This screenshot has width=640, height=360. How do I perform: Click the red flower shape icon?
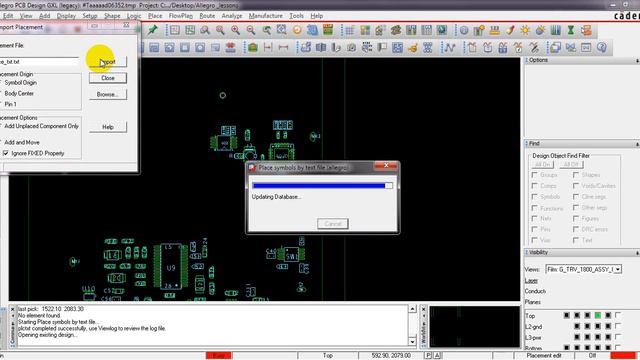(x=231, y=47)
